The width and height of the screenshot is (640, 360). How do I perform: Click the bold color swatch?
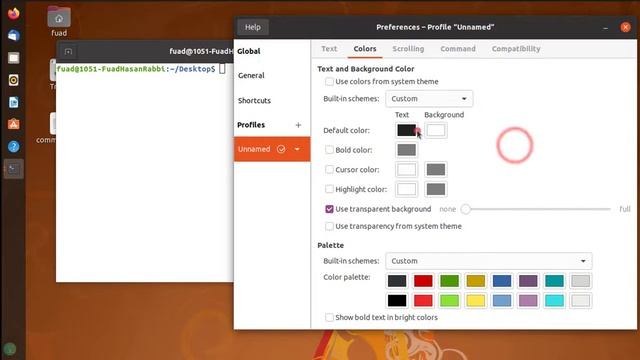407,150
